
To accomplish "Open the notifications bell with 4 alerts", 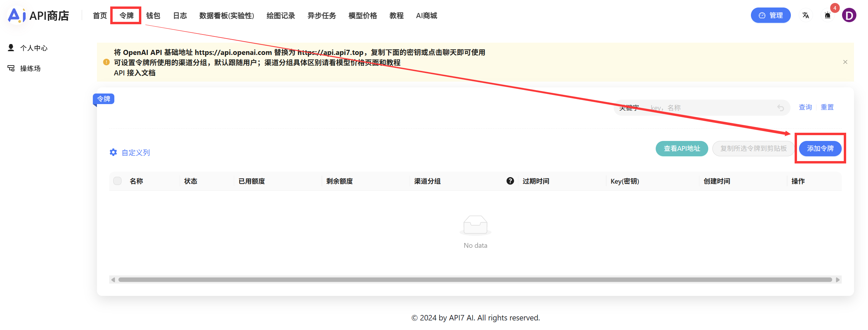I will (827, 16).
